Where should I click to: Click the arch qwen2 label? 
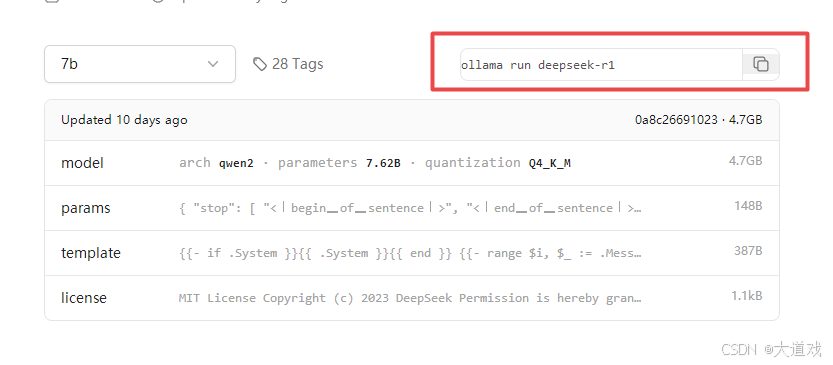tap(216, 163)
